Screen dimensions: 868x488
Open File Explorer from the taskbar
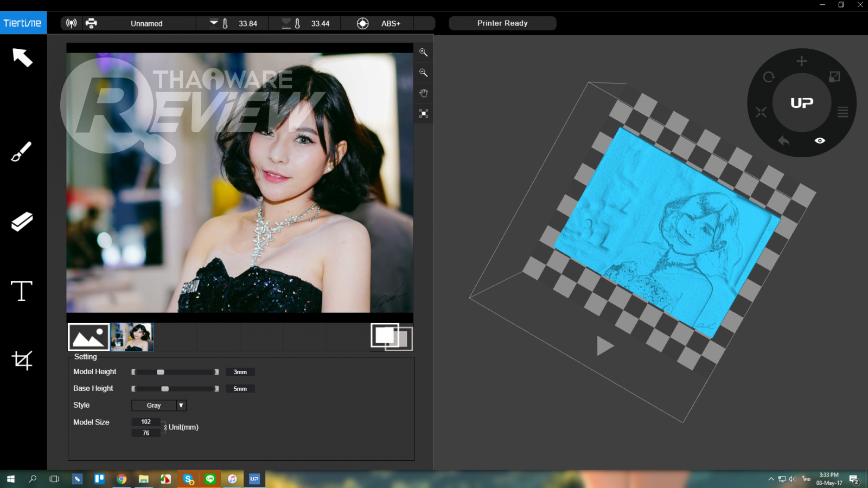click(x=144, y=479)
